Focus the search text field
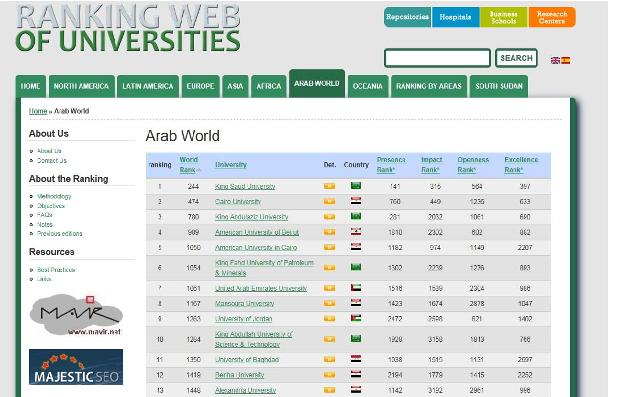Viewport: 640px width, 397px height. [x=437, y=58]
